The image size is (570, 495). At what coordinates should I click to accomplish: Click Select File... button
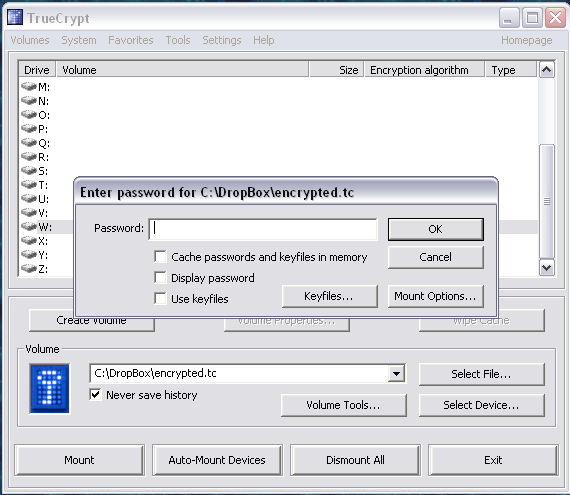coord(481,374)
